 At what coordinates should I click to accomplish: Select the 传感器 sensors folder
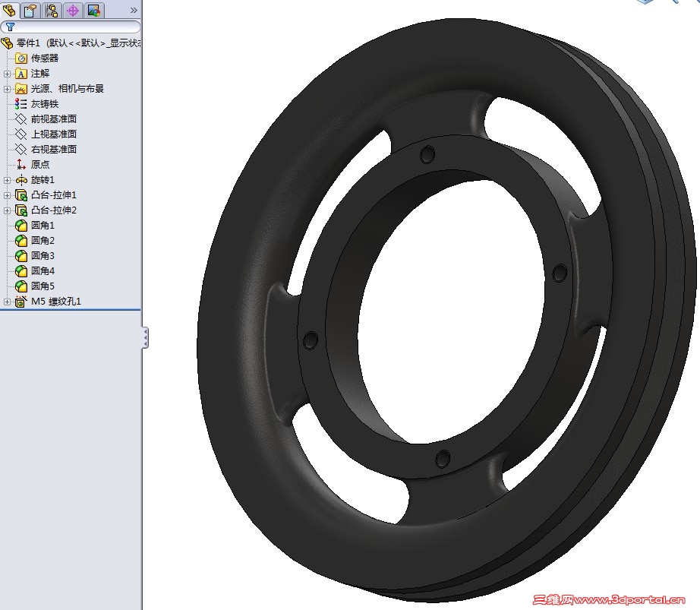[x=45, y=58]
